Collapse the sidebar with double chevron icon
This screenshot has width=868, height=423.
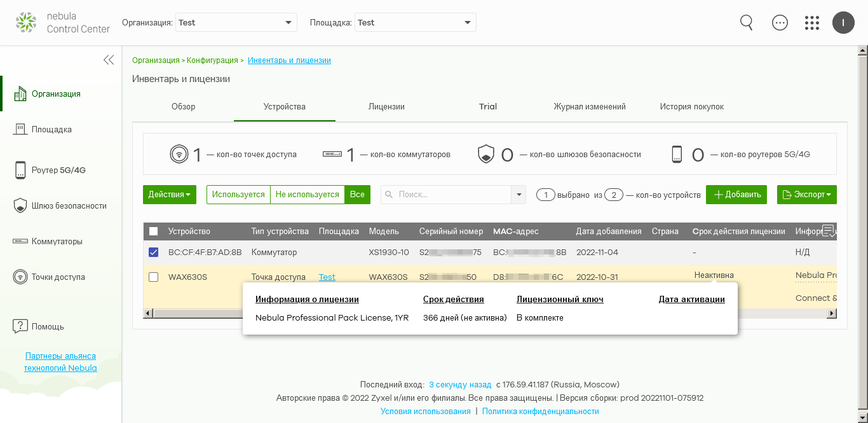point(109,60)
